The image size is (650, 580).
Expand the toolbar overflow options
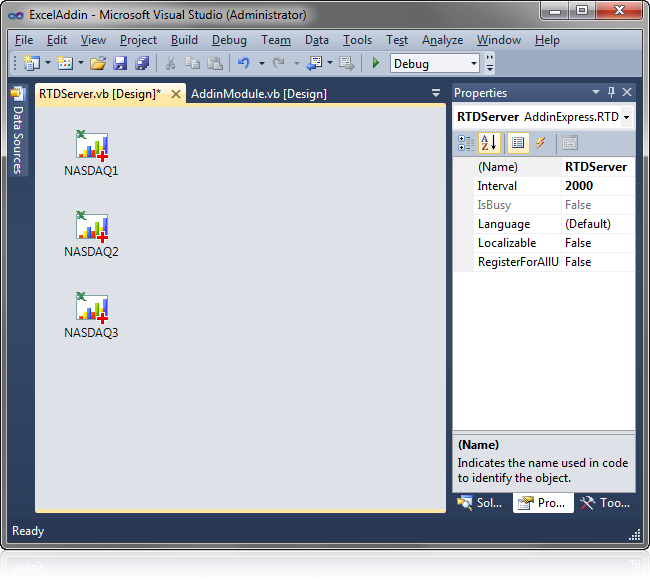coord(490,63)
